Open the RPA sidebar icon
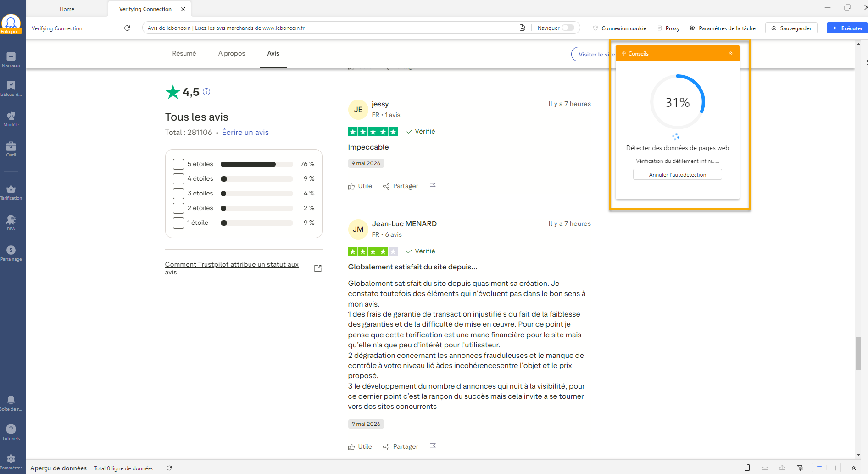The width and height of the screenshot is (868, 474). (x=11, y=223)
